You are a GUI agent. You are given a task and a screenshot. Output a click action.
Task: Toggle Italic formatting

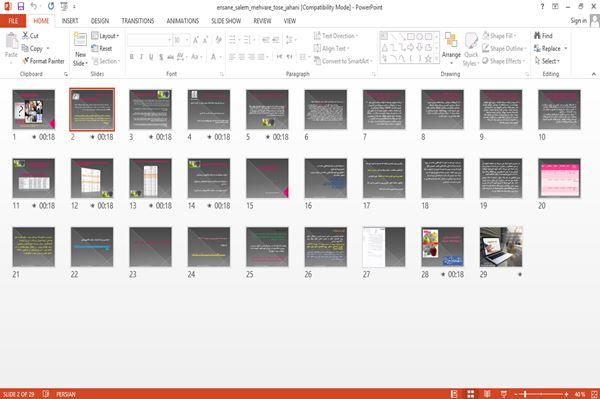[142, 57]
